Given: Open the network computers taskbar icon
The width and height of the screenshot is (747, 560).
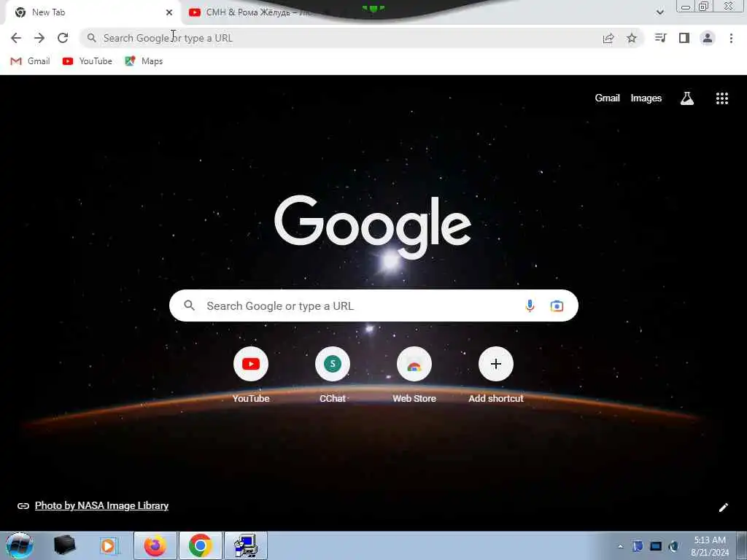Looking at the screenshot, I should coord(245,545).
